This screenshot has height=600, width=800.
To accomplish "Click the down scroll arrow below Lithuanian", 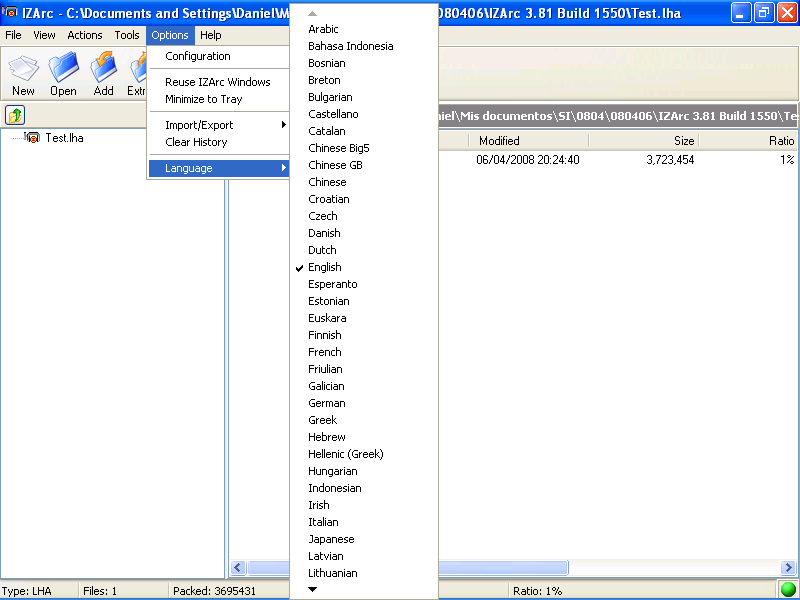I will point(312,589).
